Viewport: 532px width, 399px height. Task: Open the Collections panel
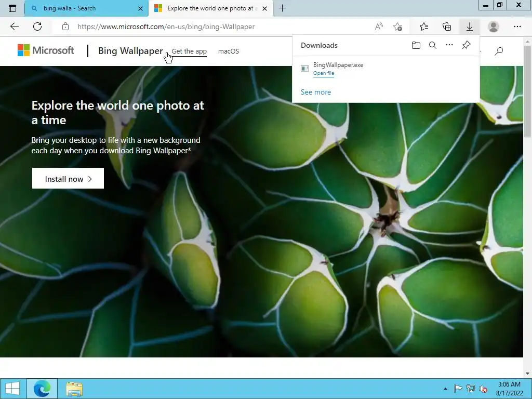tap(447, 26)
